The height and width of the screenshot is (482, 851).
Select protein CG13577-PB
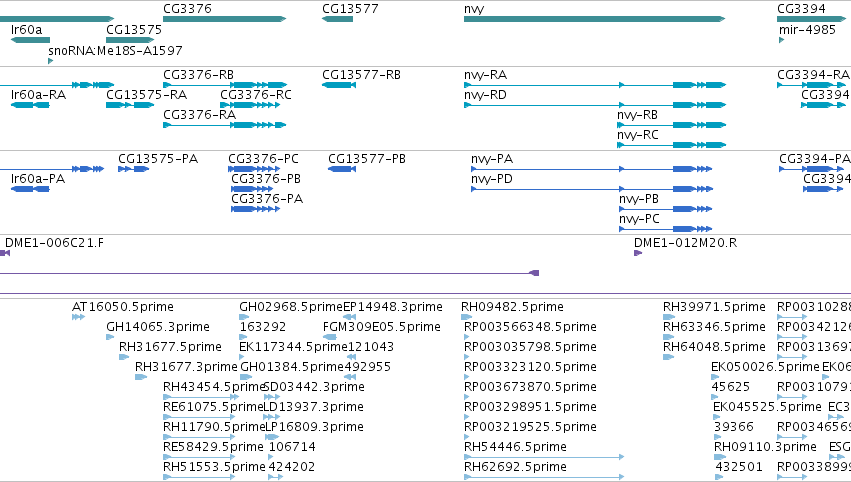coord(342,169)
